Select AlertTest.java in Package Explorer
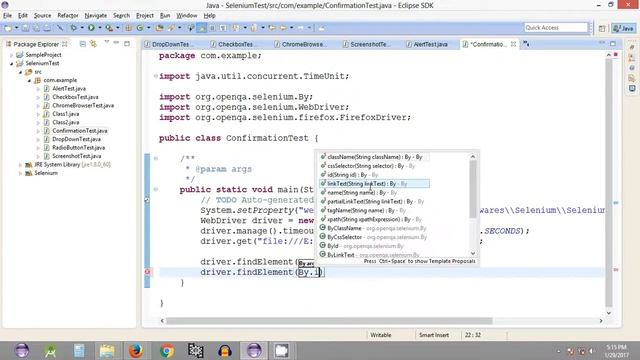The width and height of the screenshot is (640, 360). coord(69,89)
